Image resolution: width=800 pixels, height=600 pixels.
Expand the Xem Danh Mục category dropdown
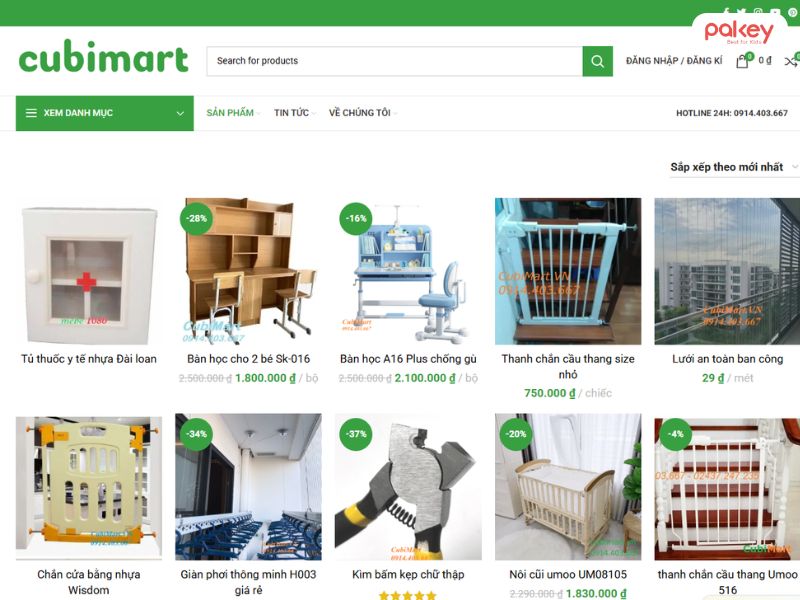(180, 113)
